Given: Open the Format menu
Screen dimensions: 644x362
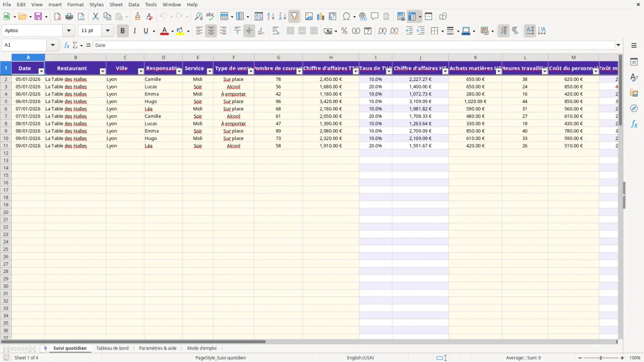Looking at the screenshot, I should click(x=76, y=4).
